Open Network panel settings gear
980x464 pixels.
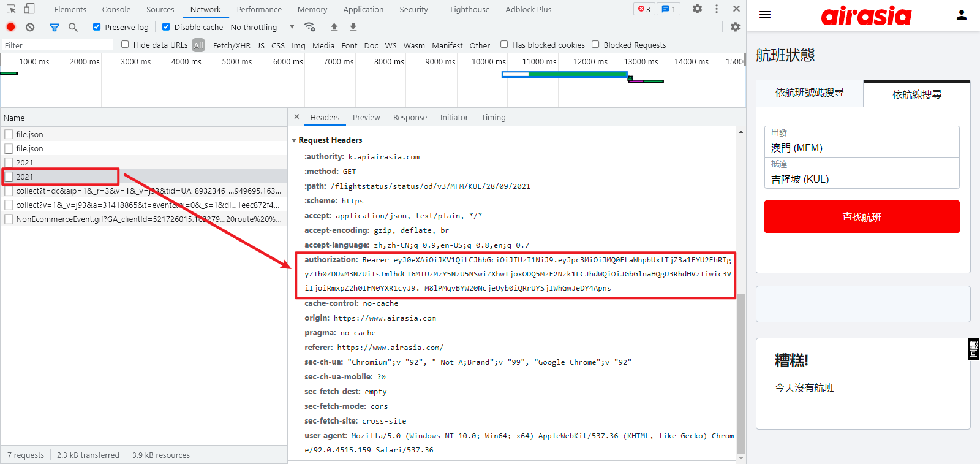[x=735, y=27]
